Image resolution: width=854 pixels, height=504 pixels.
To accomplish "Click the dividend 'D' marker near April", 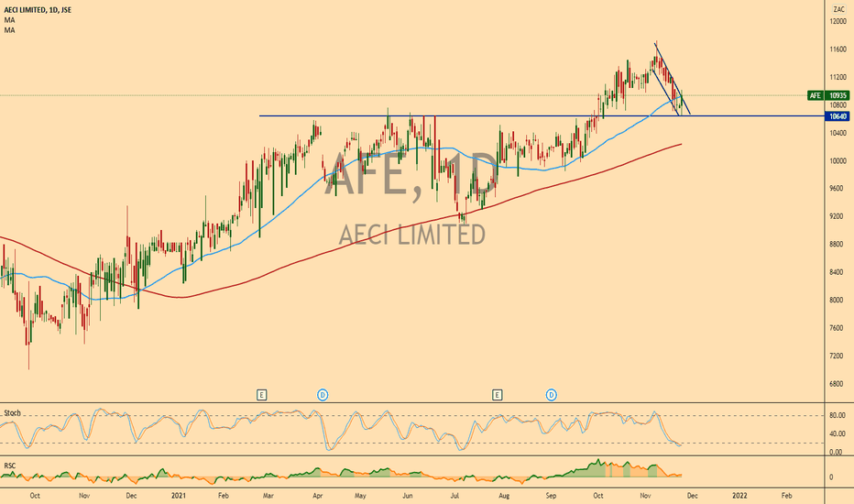I will click(x=323, y=394).
